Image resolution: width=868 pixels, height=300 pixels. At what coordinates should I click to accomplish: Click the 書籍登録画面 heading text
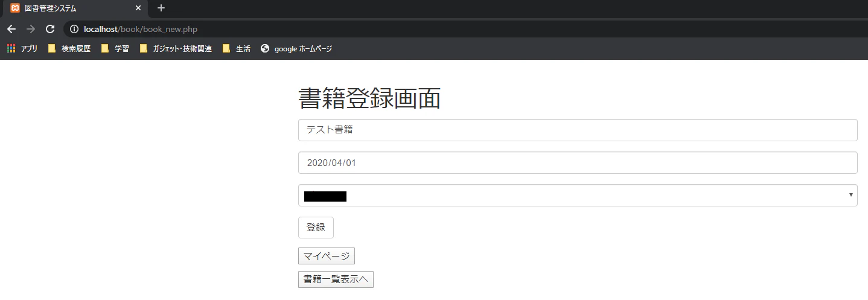point(369,98)
